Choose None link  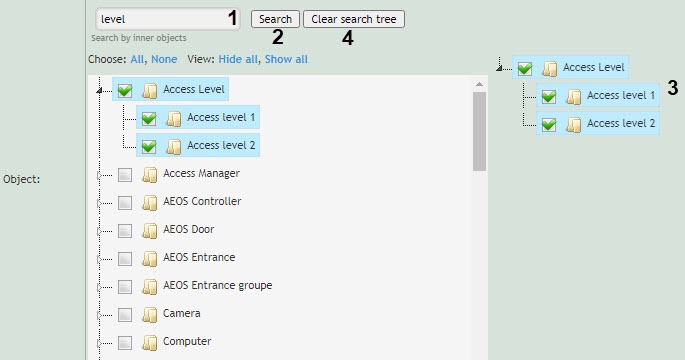(164, 59)
